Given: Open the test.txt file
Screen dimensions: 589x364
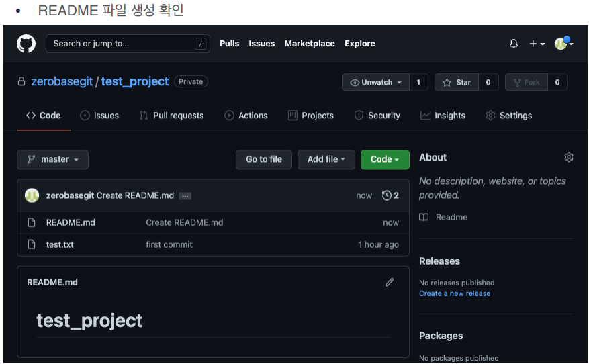Looking at the screenshot, I should coord(60,245).
